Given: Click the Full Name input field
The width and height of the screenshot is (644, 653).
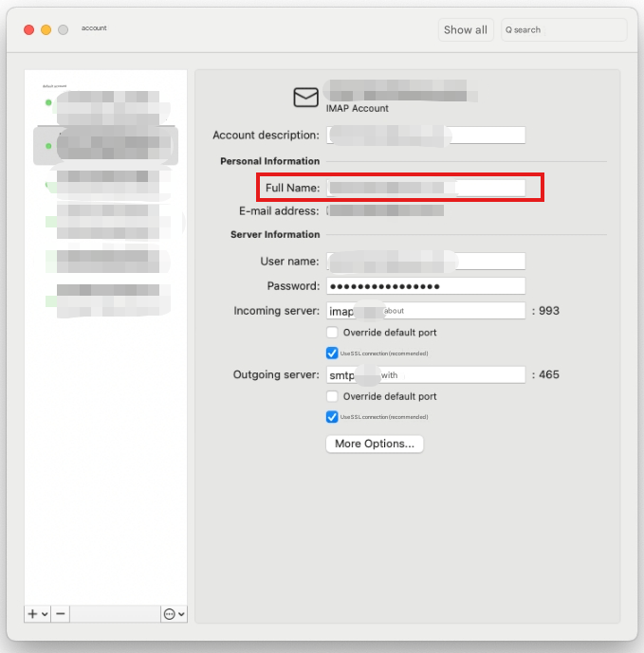Looking at the screenshot, I should tap(426, 188).
